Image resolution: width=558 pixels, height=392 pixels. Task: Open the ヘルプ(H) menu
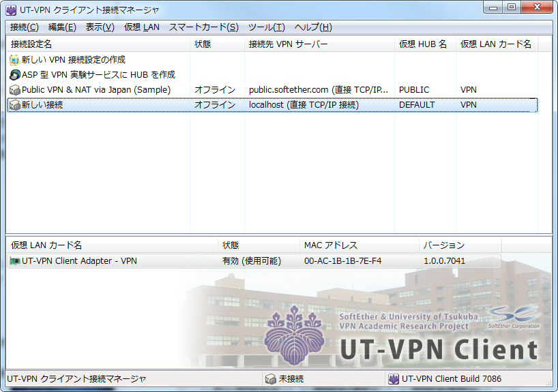[x=313, y=27]
